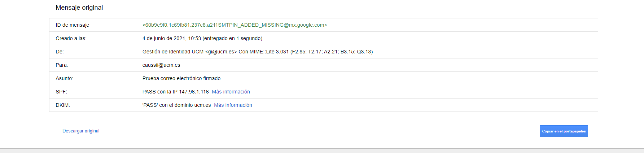Click the sender Gestión de Identidad UCM text
The width and height of the screenshot is (644, 153).
coord(173,52)
